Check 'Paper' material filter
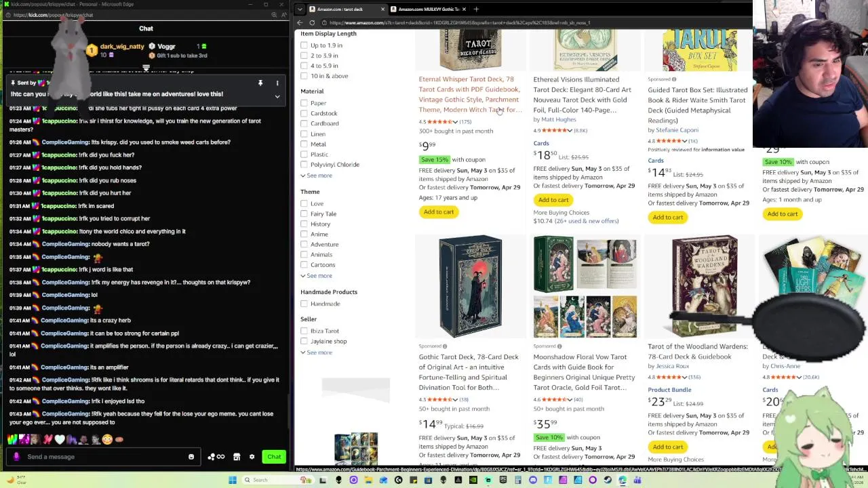The image size is (868, 488). coord(304,103)
